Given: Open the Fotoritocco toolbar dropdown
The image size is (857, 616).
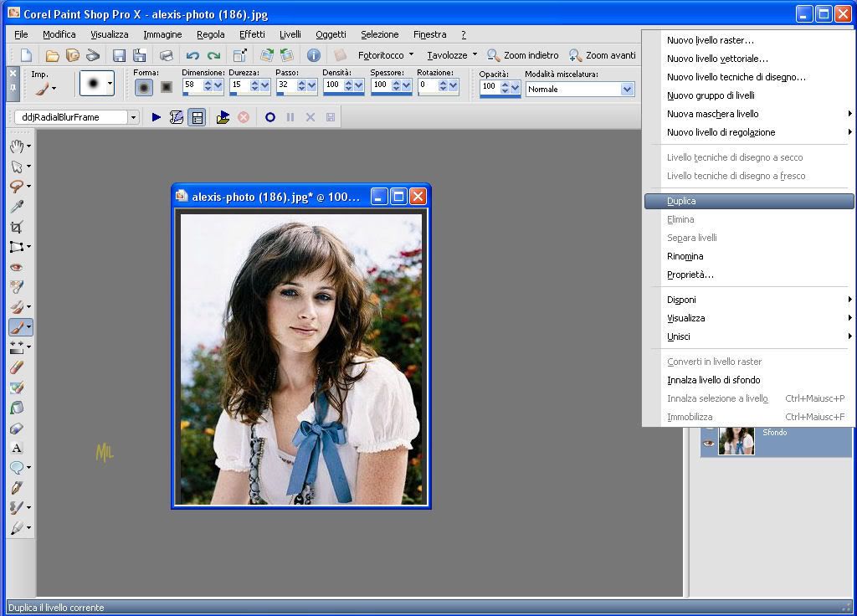Looking at the screenshot, I should pyautogui.click(x=411, y=54).
